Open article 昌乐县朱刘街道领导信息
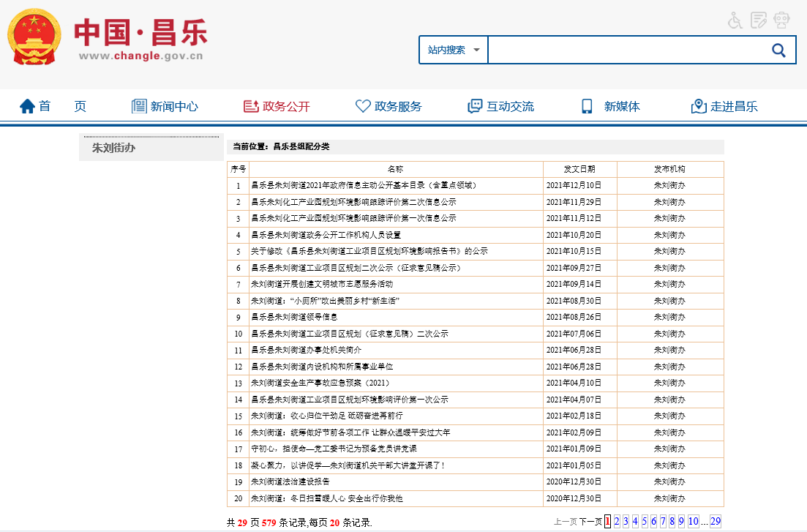The image size is (807, 532). pyautogui.click(x=294, y=317)
